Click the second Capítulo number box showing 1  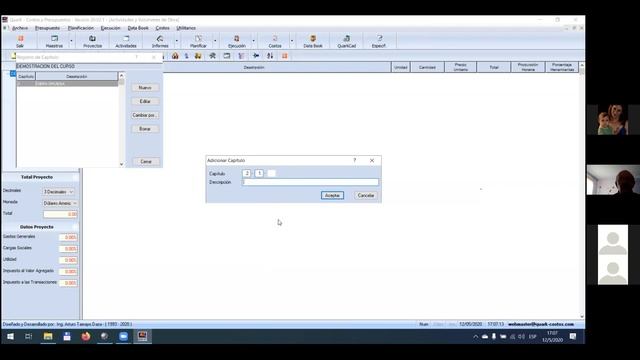click(259, 173)
